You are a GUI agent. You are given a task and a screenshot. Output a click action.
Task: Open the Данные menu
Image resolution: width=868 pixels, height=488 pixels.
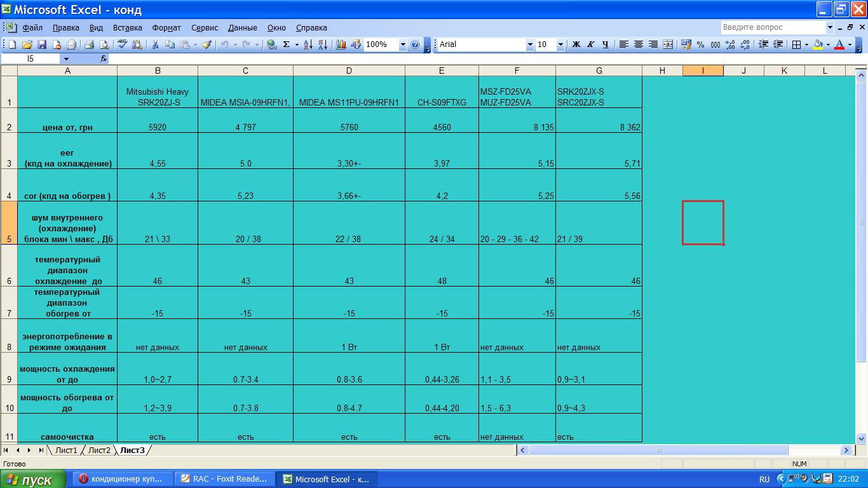(x=243, y=27)
